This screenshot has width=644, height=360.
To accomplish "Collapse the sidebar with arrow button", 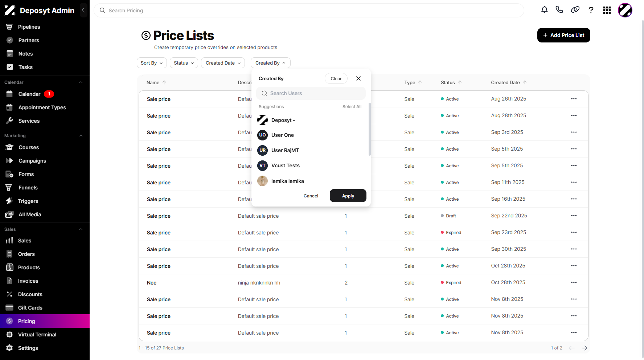I will (83, 10).
